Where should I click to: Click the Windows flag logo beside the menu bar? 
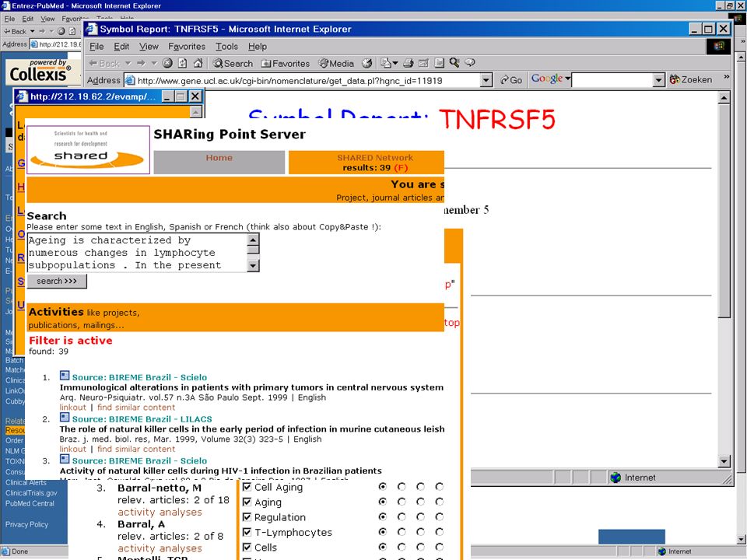719,46
